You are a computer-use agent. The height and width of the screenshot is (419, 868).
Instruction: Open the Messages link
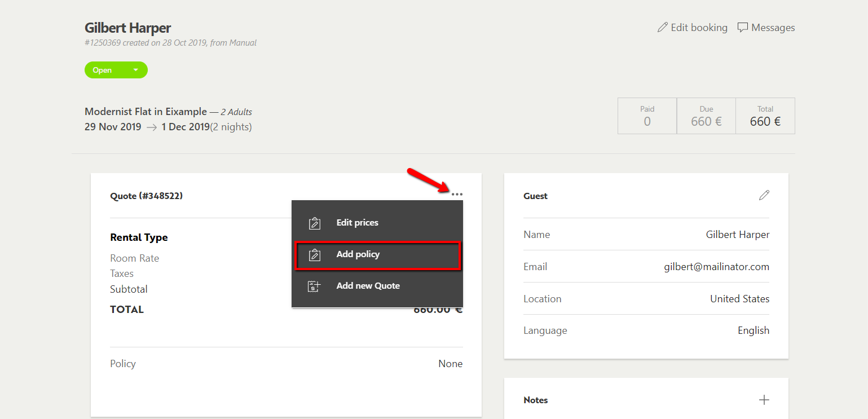tap(766, 28)
